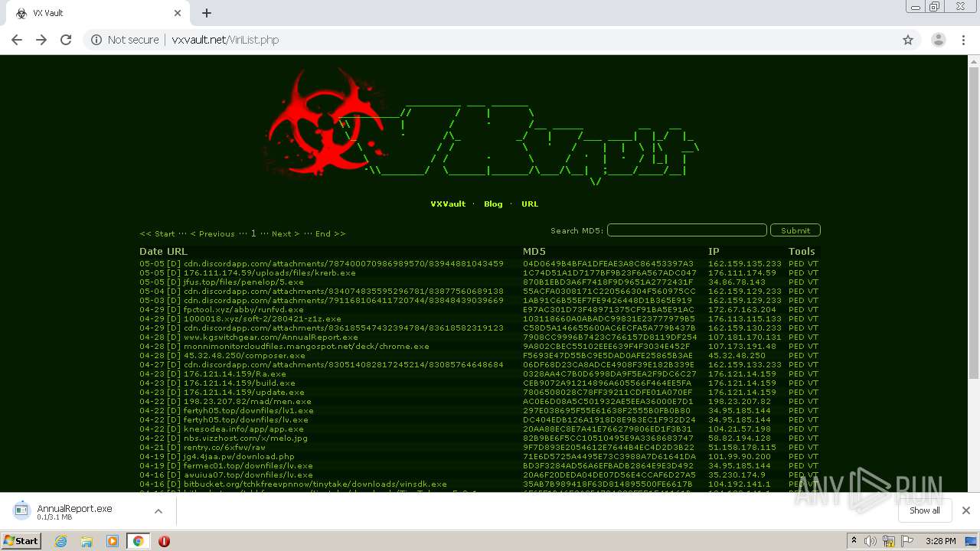Close the downloads bar
Image resolution: width=980 pixels, height=551 pixels.
[x=966, y=510]
